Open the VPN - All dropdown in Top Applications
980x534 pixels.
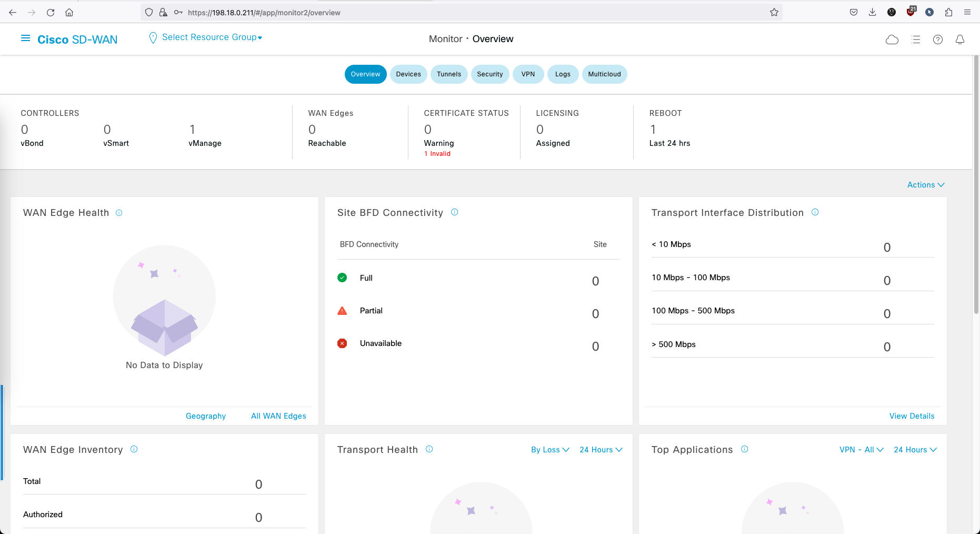(861, 450)
